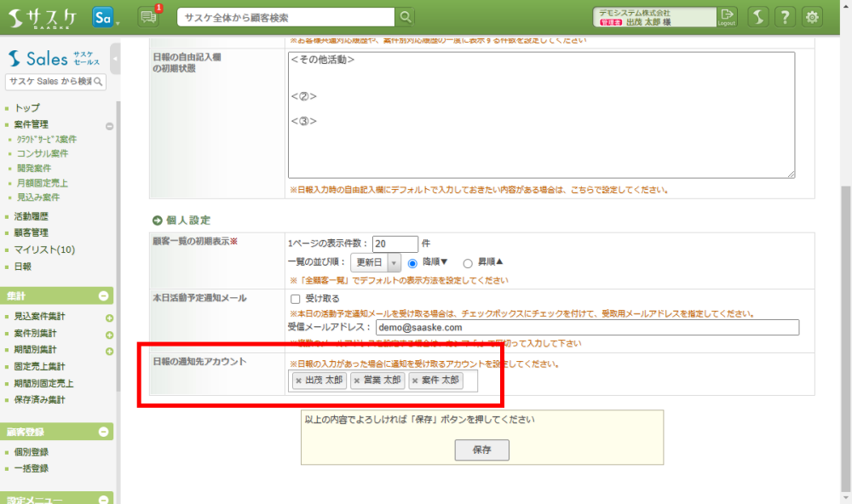Open 期間別集計 link
Screen dimensions: 852x504
click(35, 349)
